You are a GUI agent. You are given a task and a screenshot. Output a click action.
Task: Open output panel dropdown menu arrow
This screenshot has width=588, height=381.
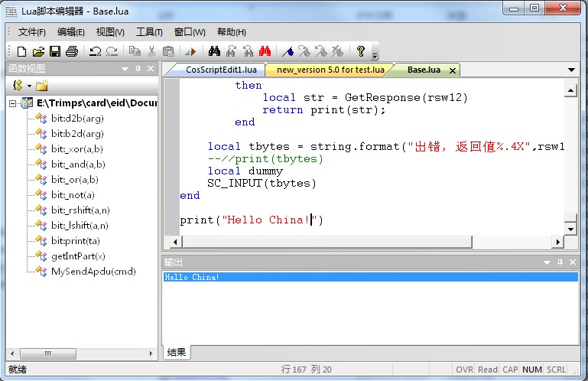click(547, 262)
